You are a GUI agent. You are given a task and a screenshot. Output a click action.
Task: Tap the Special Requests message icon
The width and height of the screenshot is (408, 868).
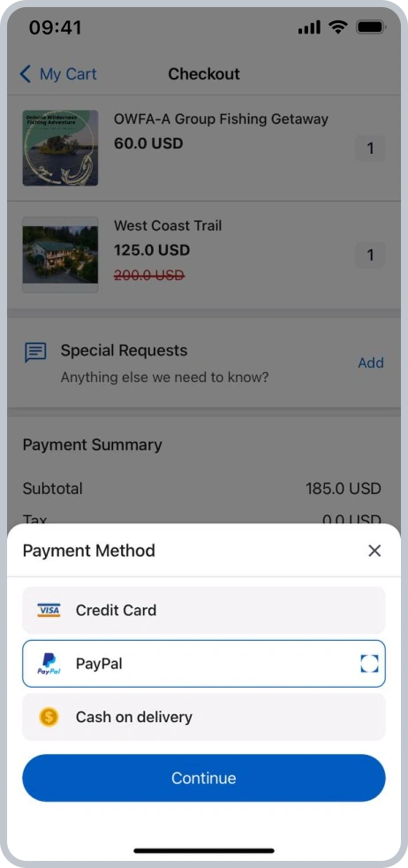click(x=35, y=352)
